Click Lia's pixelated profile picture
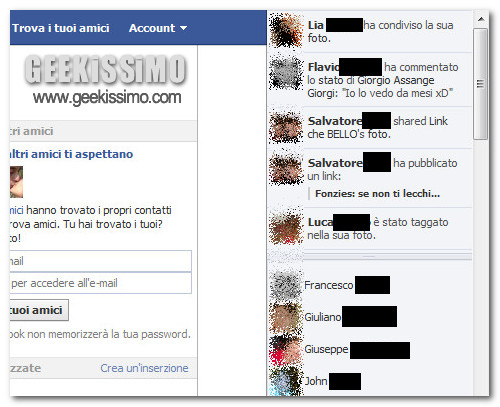500x407 pixels. click(286, 30)
